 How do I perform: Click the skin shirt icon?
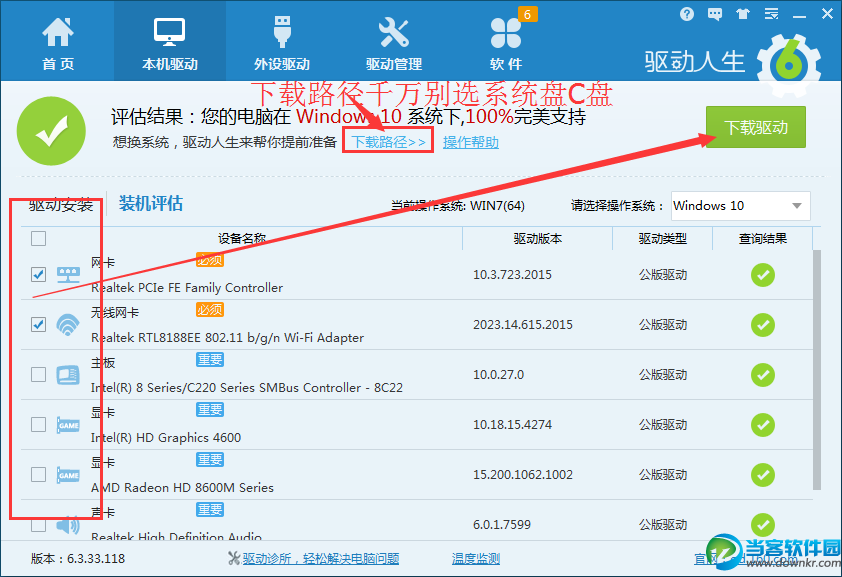click(743, 14)
